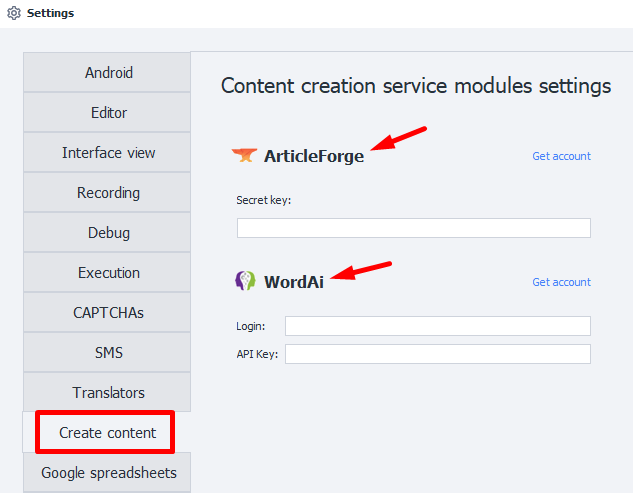This screenshot has height=493, width=633.
Task: Open the Recording settings tab
Action: [x=108, y=193]
